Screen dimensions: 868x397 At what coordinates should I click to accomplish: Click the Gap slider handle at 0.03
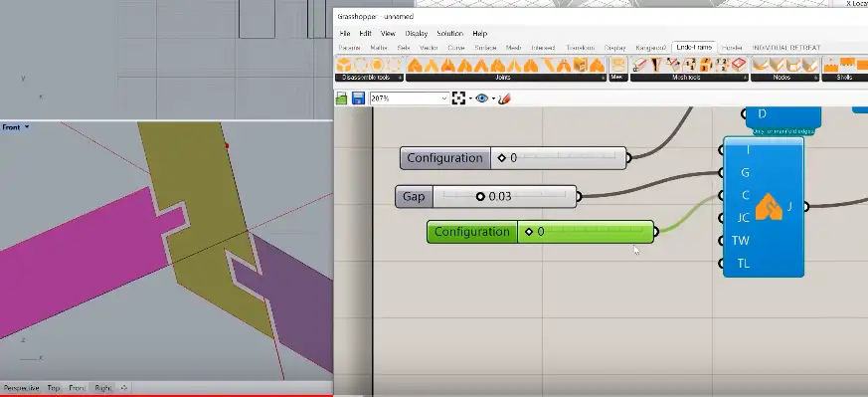pyautogui.click(x=480, y=197)
